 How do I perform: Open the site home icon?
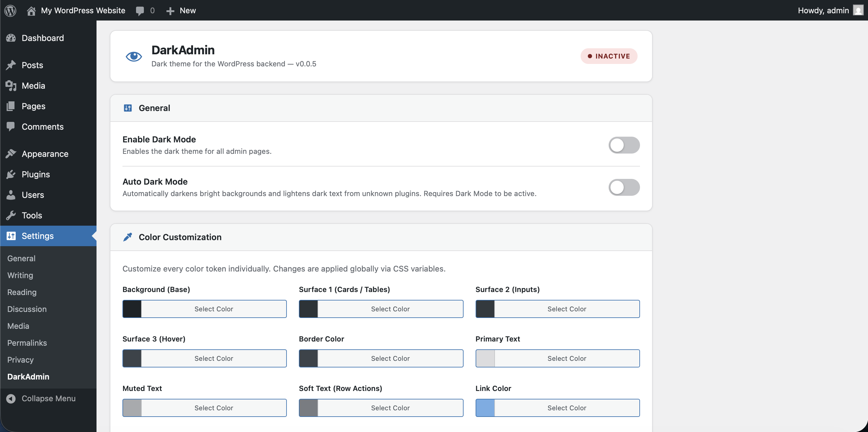coord(31,11)
